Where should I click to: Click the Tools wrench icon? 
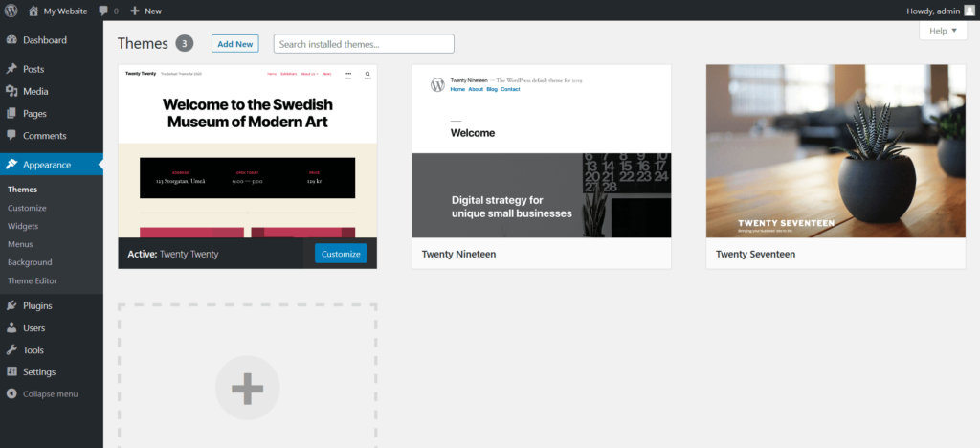tap(11, 350)
